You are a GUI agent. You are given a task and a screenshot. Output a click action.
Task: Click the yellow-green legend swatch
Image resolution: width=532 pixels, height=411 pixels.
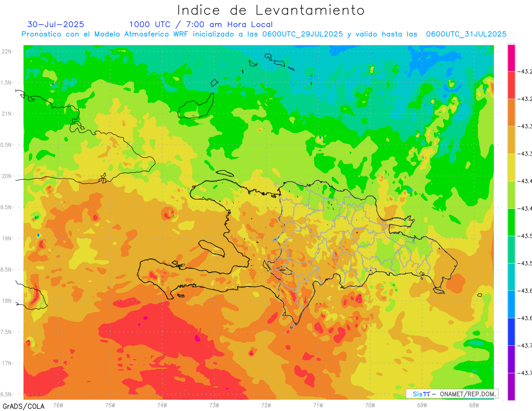pos(511,195)
